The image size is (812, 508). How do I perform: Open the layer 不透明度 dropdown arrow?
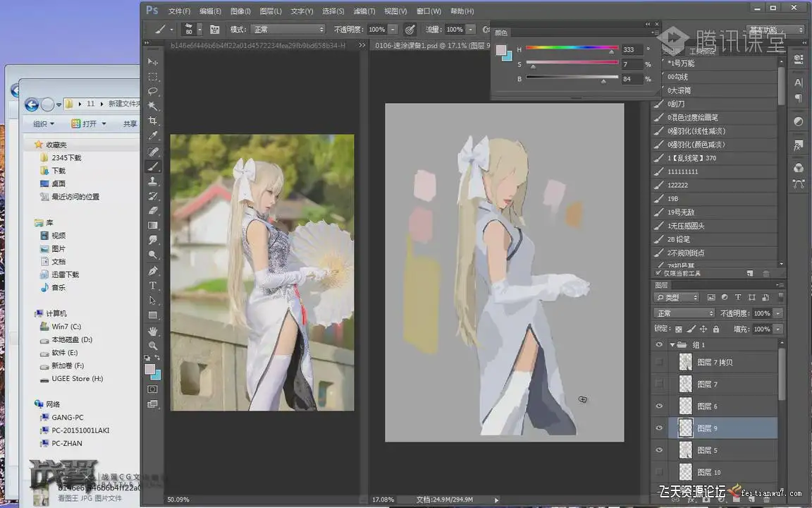[x=778, y=313]
